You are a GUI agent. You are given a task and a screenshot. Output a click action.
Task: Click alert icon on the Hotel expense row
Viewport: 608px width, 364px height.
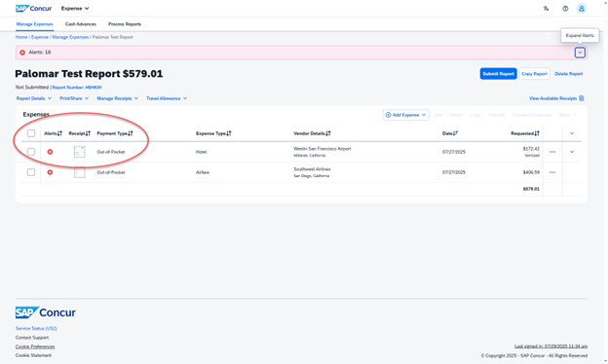[x=50, y=152]
